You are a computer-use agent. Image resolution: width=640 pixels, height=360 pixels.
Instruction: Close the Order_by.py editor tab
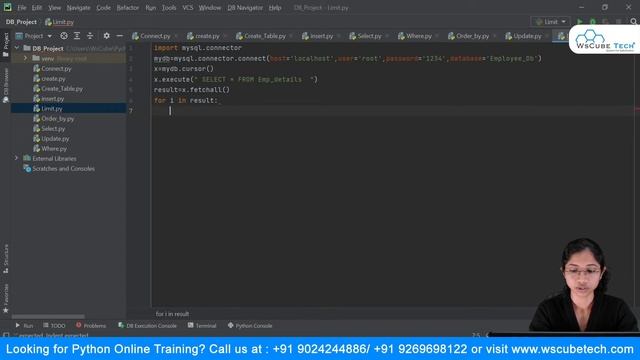point(494,36)
